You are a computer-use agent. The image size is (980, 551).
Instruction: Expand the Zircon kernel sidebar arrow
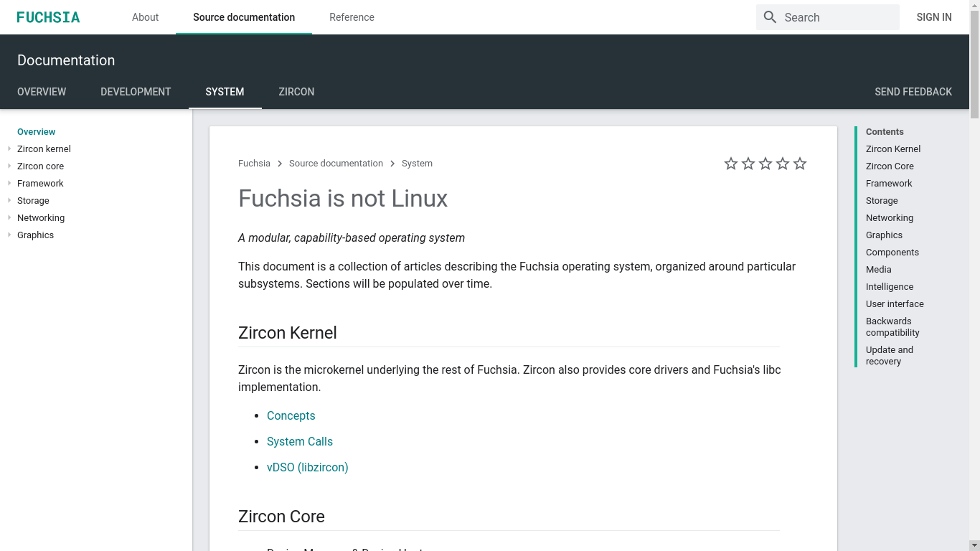(9, 149)
